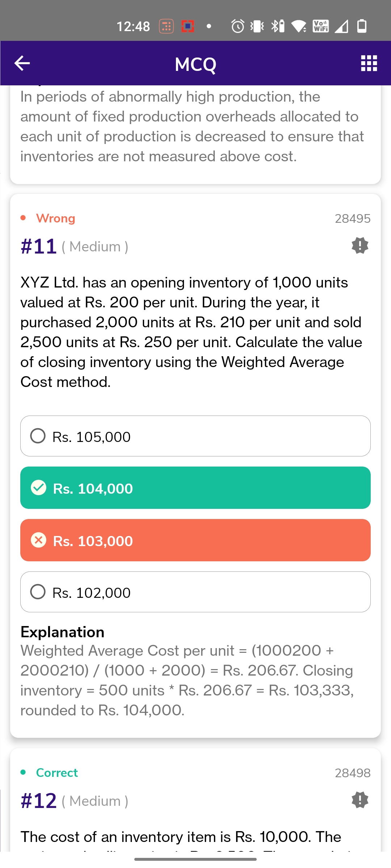This screenshot has height=868, width=391.
Task: Tap the back arrow in header
Action: [22, 63]
